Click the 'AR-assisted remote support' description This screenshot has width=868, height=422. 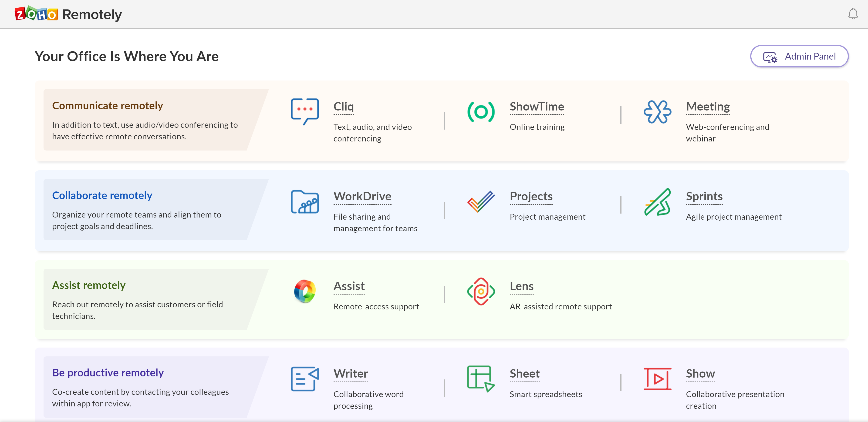click(560, 307)
